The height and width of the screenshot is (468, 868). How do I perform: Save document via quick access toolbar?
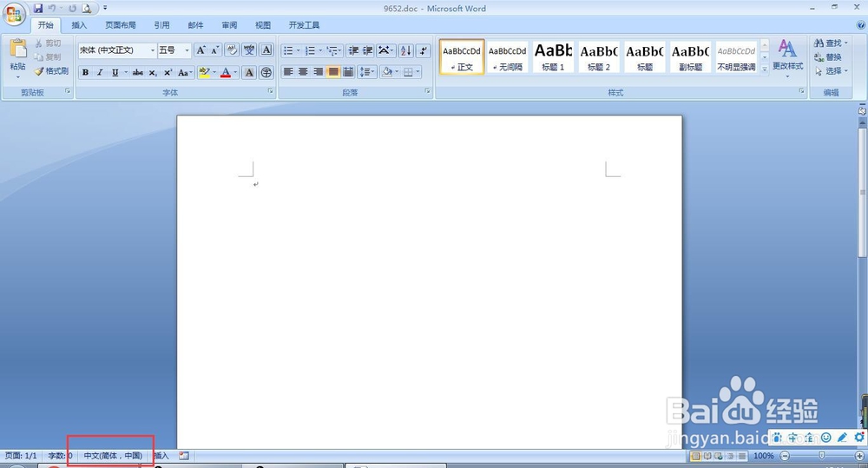coord(37,9)
